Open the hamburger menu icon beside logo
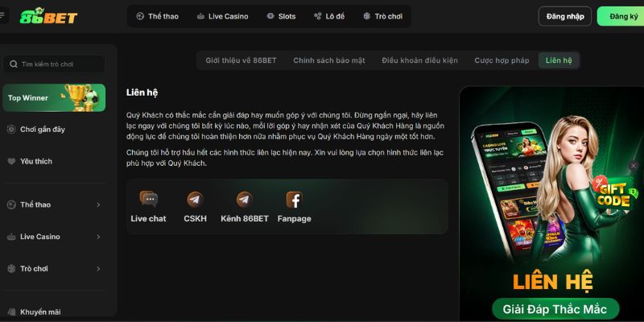644x322 pixels. 2,15
